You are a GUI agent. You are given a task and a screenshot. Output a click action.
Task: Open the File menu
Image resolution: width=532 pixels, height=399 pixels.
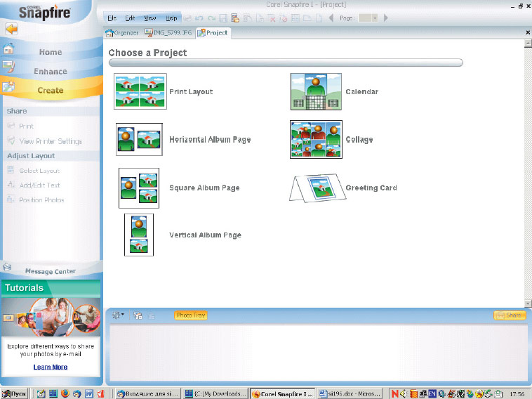112,18
